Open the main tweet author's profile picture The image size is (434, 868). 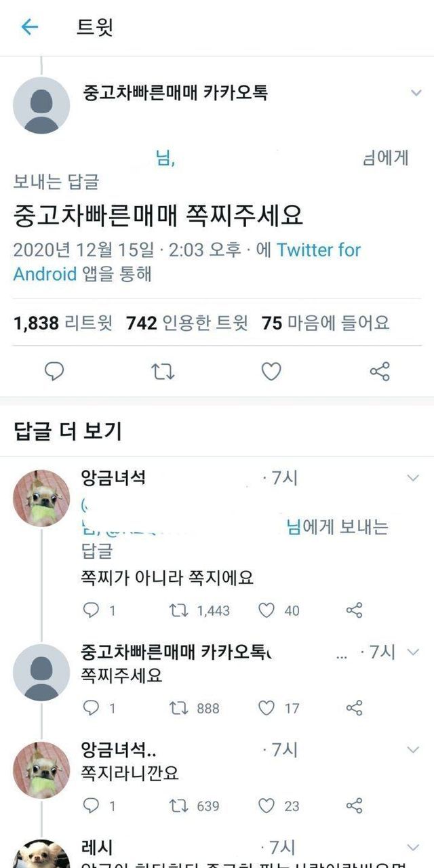41,105
